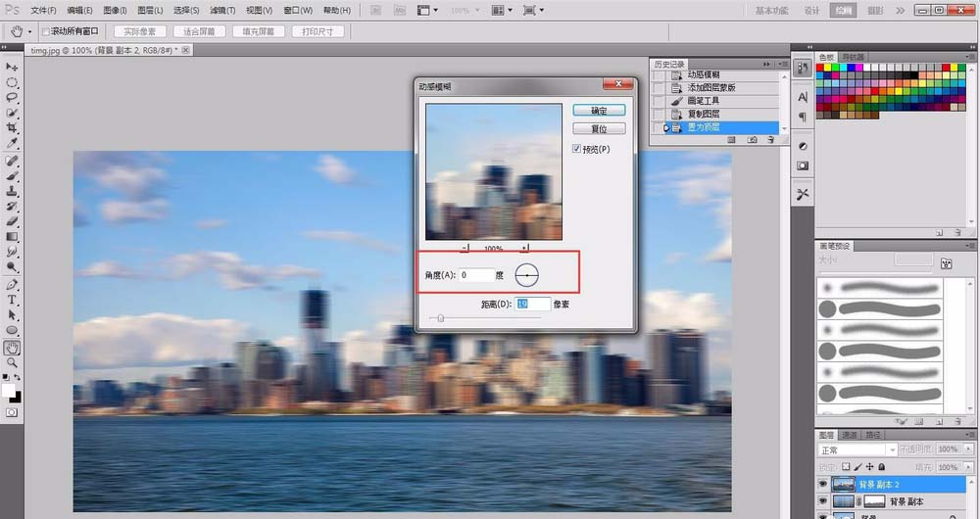Select the Gradient tool
980x519 pixels.
tap(13, 236)
